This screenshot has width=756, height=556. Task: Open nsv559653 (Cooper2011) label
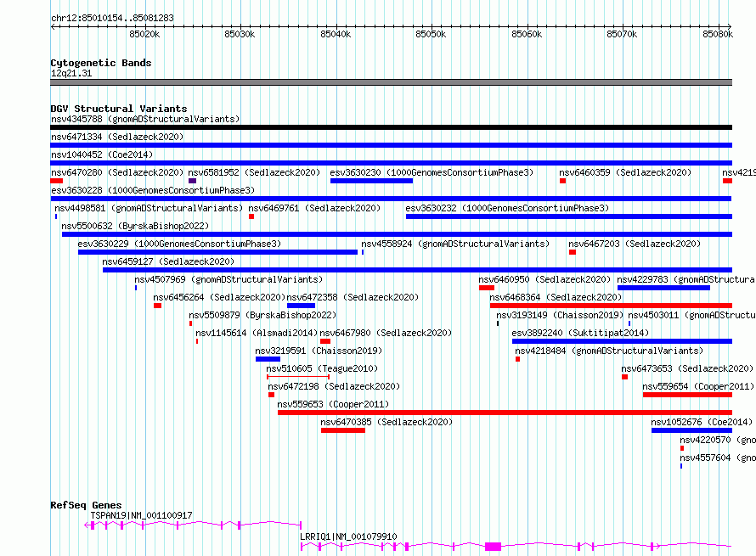click(x=333, y=404)
